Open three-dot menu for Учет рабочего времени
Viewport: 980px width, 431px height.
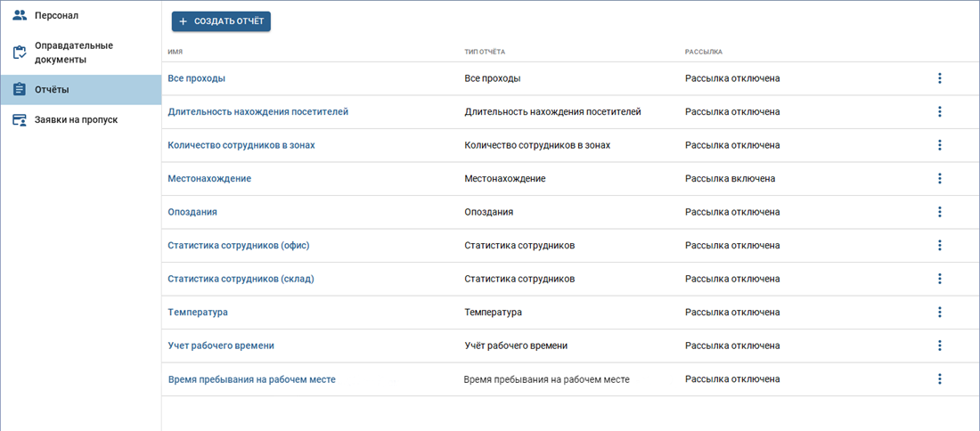point(939,346)
